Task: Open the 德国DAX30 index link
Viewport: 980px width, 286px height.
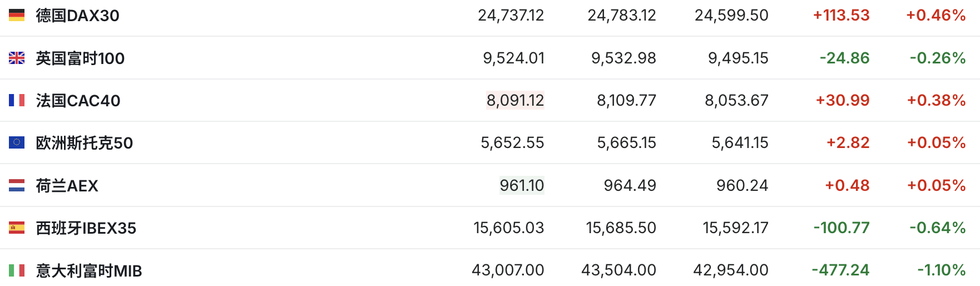Action: pos(77,16)
